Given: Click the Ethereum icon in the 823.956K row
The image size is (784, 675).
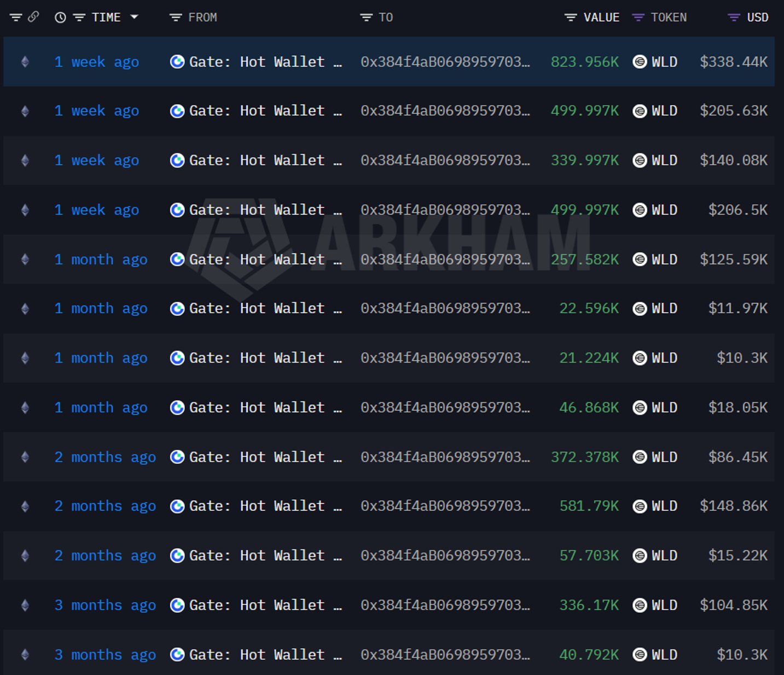Looking at the screenshot, I should click(25, 62).
